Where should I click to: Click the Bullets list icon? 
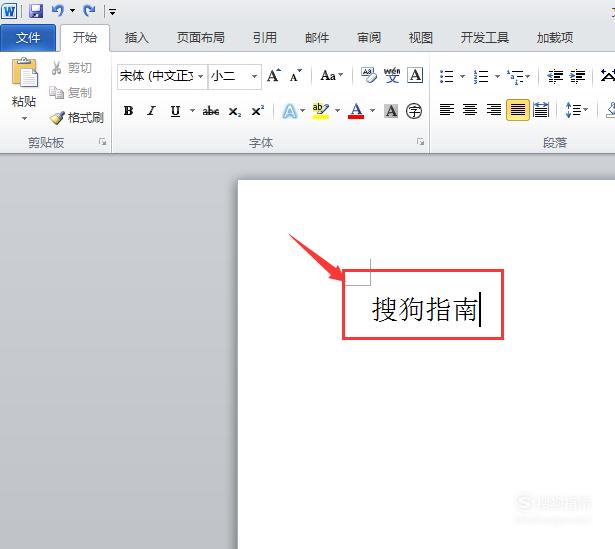pyautogui.click(x=446, y=76)
